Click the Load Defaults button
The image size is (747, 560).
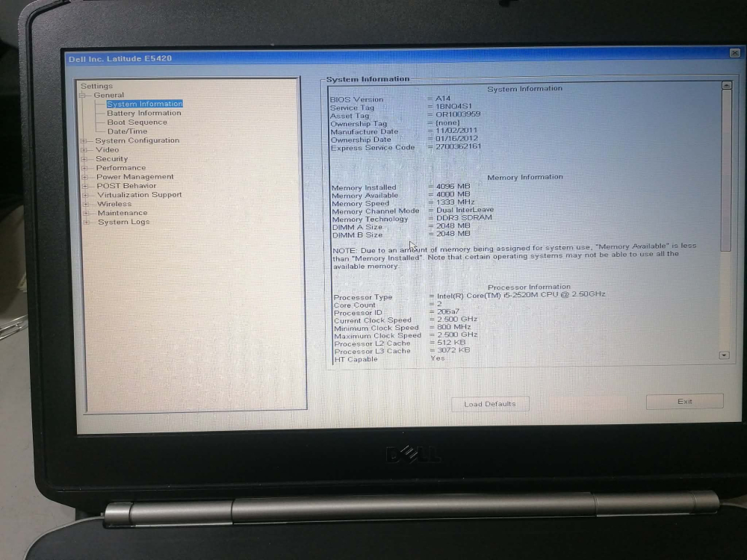[489, 403]
